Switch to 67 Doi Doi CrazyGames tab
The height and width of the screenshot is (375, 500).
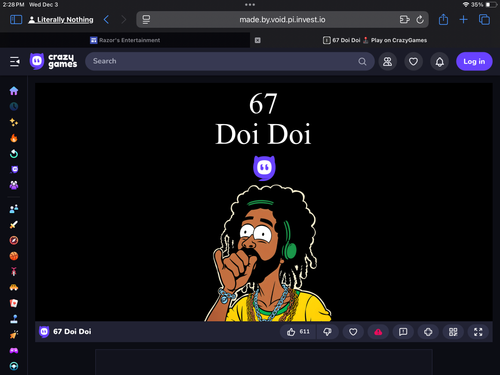(375, 40)
